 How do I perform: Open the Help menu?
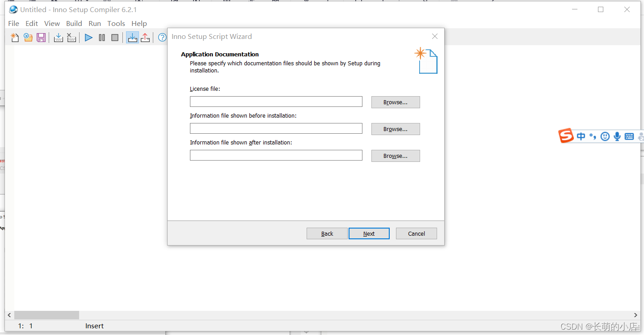(x=139, y=23)
